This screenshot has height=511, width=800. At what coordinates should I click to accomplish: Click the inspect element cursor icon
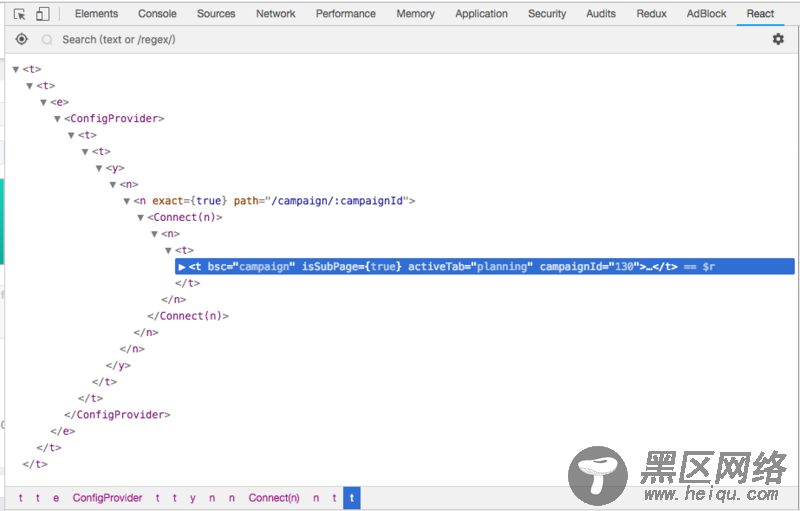[19, 14]
